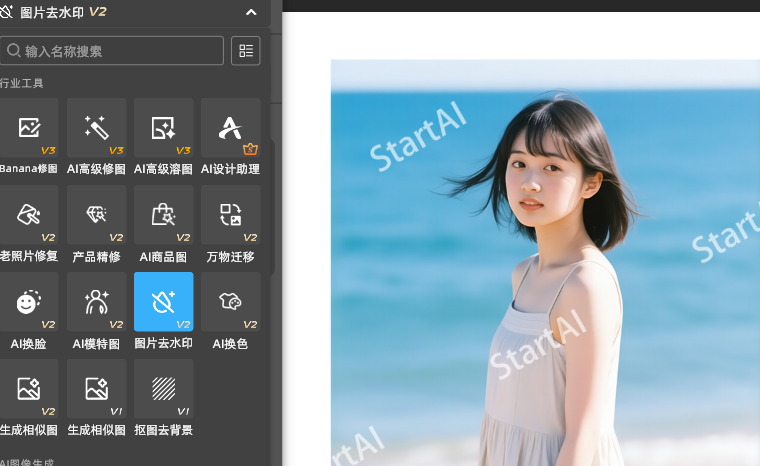Open the Banana修图 tool
760x466 pixels.
(x=29, y=128)
